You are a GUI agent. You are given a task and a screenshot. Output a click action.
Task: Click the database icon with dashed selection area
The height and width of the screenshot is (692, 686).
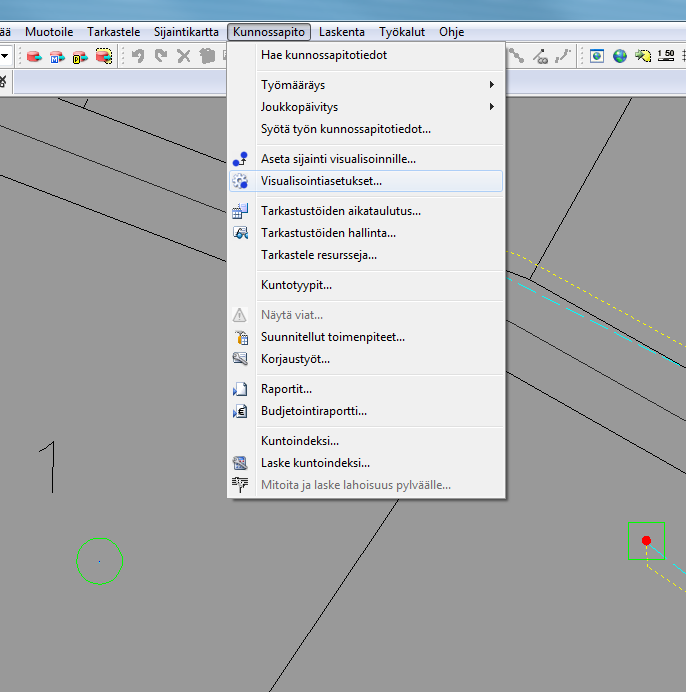click(104, 56)
